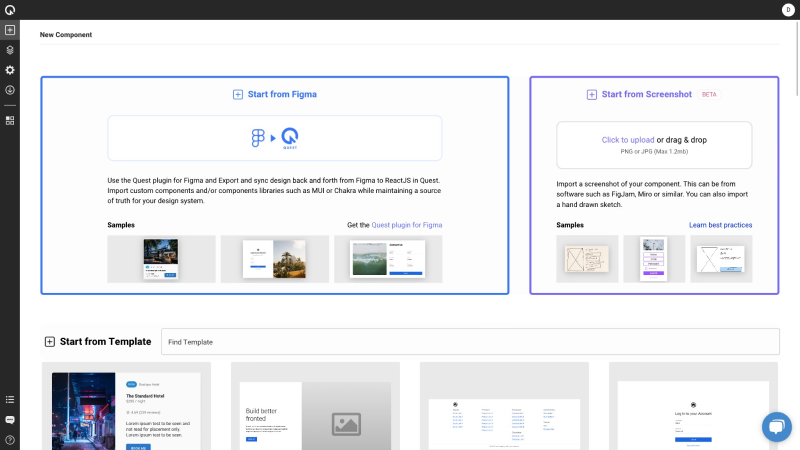This screenshot has height=450, width=800.
Task: Open the Learn best practices link
Action: coord(720,225)
